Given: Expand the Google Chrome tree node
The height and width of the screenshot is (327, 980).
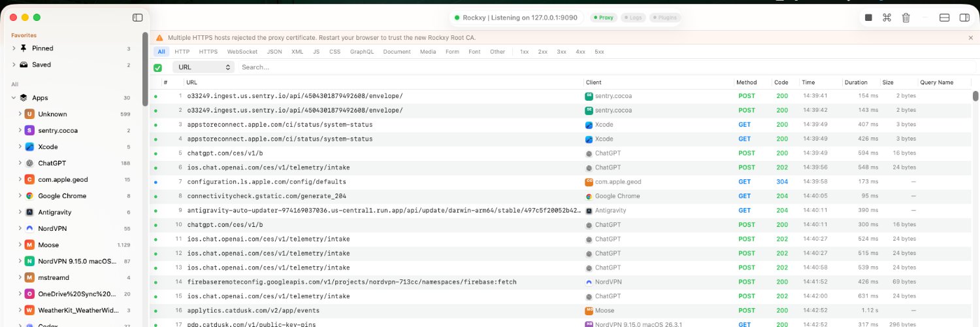Looking at the screenshot, I should [20, 196].
